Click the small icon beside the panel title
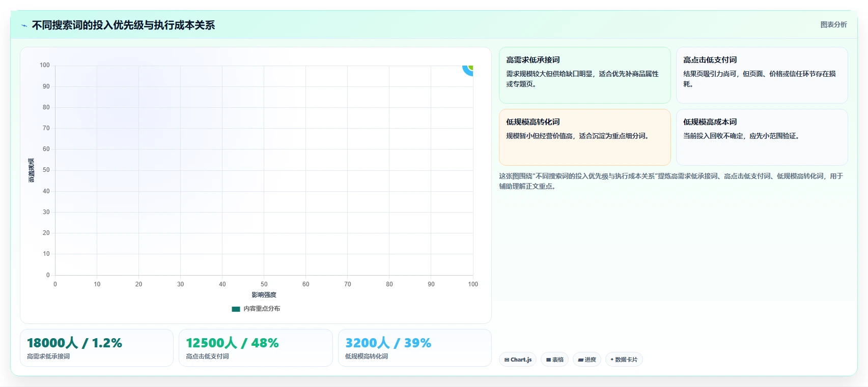The height and width of the screenshot is (387, 868). coord(24,25)
